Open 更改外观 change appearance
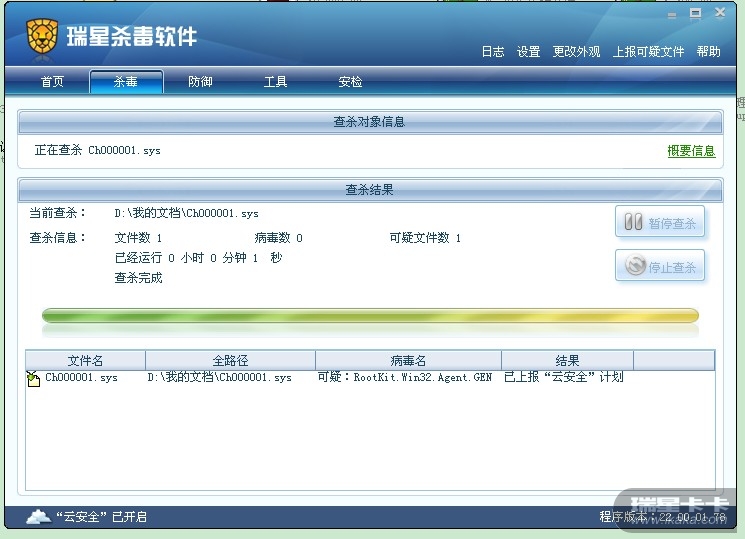The image size is (745, 539). [576, 51]
